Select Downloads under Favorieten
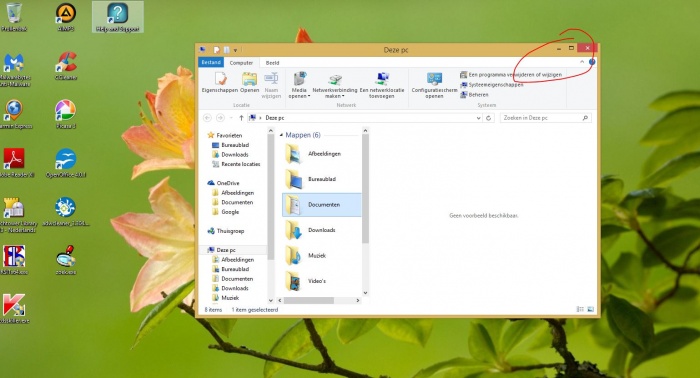700x378 pixels. (x=230, y=154)
